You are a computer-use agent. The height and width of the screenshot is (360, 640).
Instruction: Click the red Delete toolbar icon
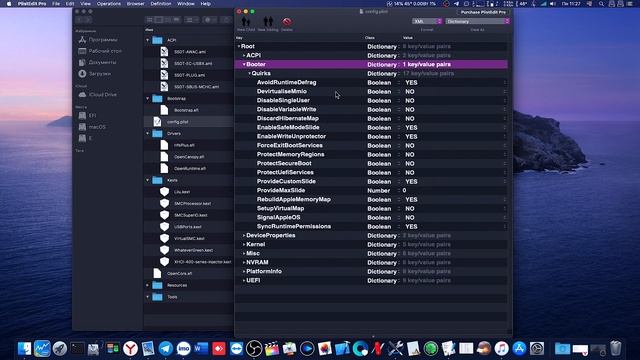point(287,21)
